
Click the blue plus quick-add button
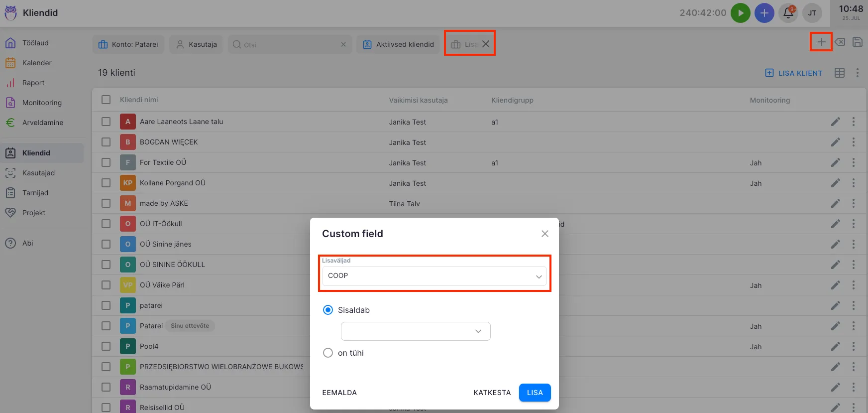[764, 13]
